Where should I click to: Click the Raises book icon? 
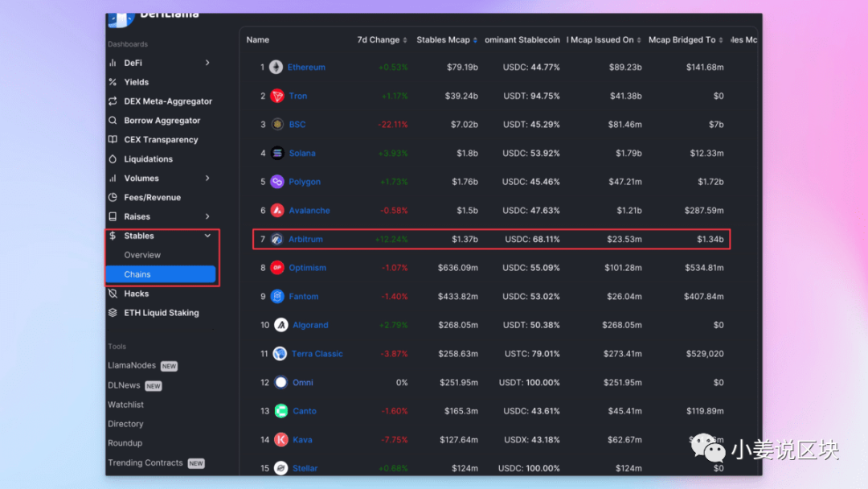coord(113,216)
